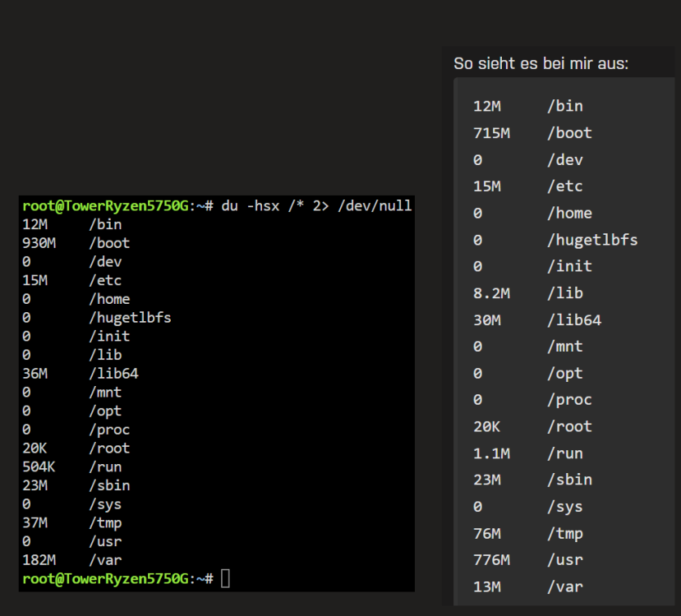Click the /lib64 row showing 36M in terminal
This screenshot has width=681, height=616.
coord(81,374)
